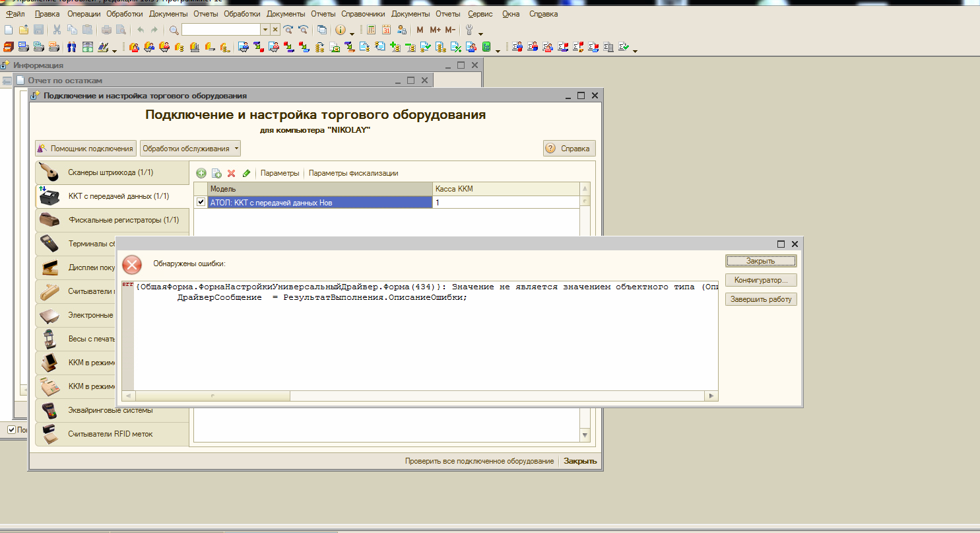The height and width of the screenshot is (533, 980).
Task: Click the red delete device icon
Action: tap(232, 173)
